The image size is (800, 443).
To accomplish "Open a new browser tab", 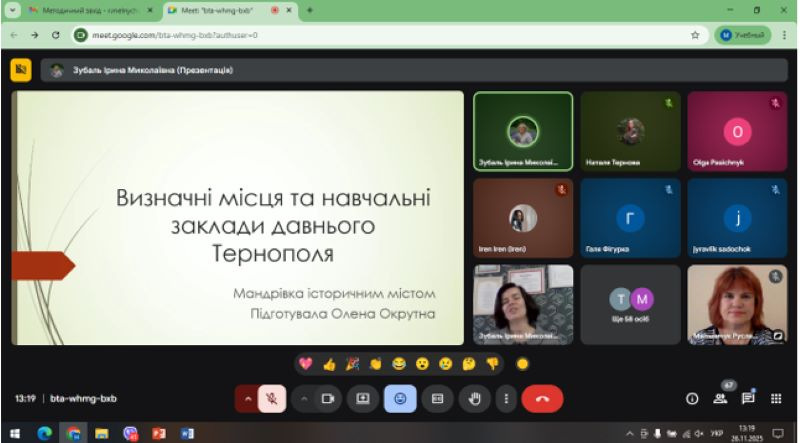I will [309, 10].
